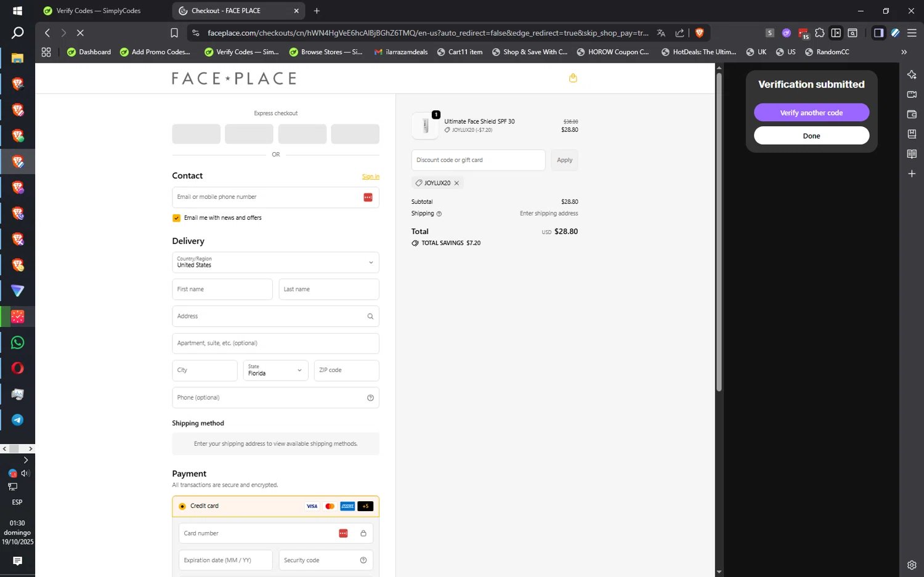Viewport: 924px width, 577px height.
Task: Click the security code help icon
Action: tap(363, 560)
